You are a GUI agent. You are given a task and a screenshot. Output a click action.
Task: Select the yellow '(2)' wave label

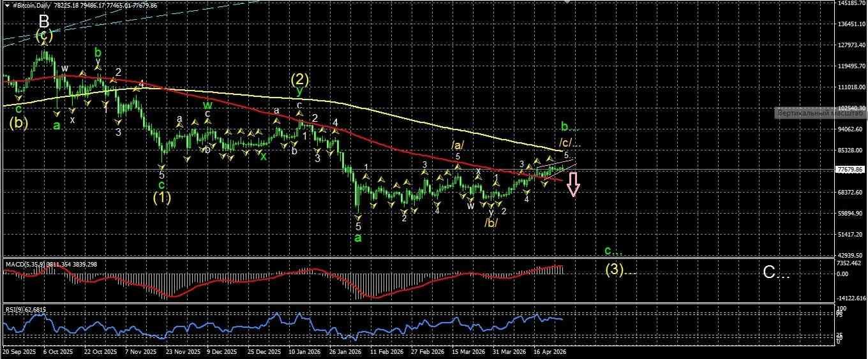pos(299,80)
